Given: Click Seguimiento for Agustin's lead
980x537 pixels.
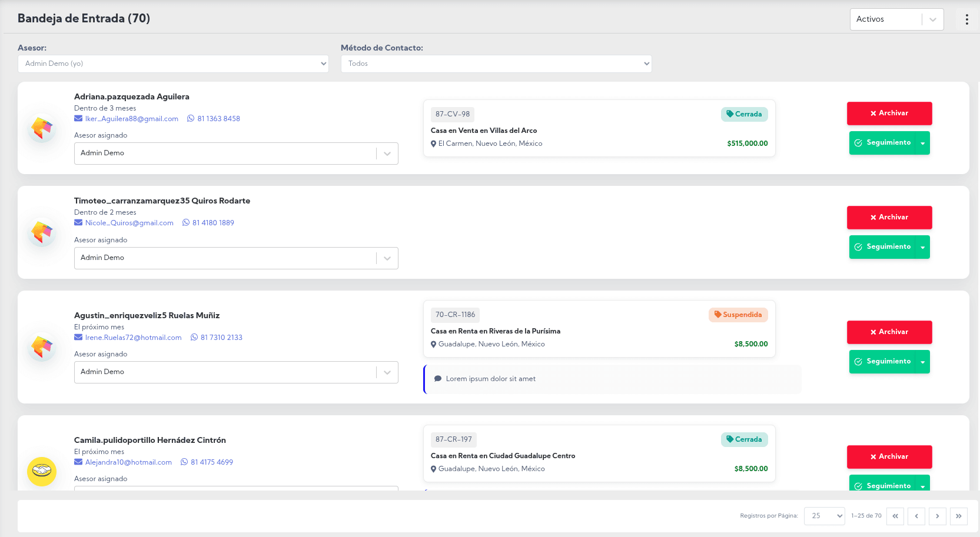Looking at the screenshot, I should click(x=882, y=362).
